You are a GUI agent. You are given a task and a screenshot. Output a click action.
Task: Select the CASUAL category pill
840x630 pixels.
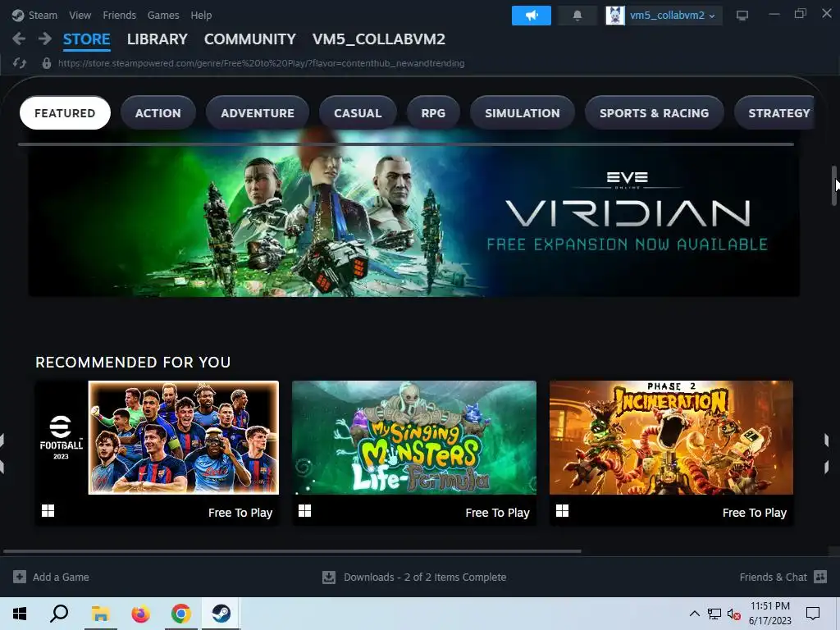click(358, 113)
